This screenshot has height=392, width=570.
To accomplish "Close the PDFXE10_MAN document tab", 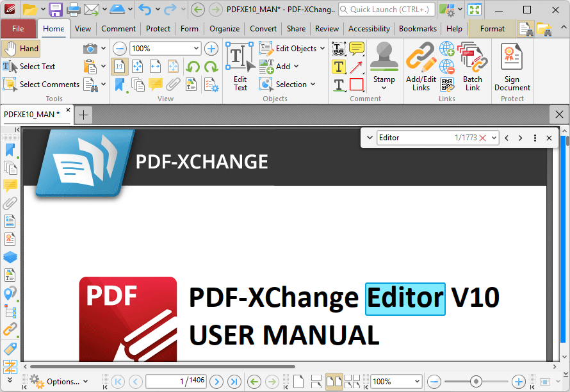I will tap(68, 110).
